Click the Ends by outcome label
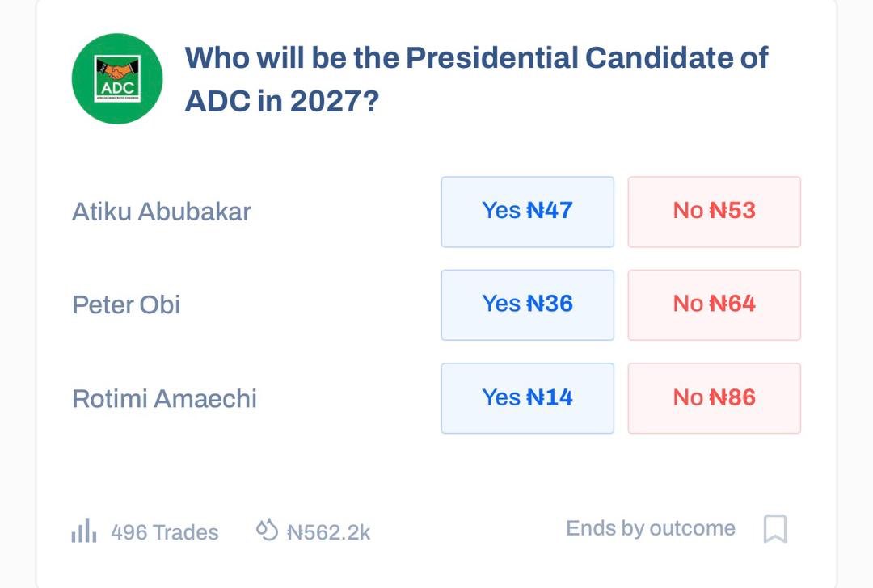The image size is (873, 588). 651,528
